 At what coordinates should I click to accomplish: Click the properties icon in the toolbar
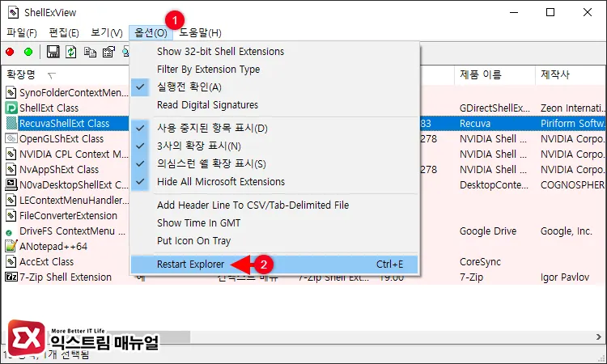click(x=107, y=52)
